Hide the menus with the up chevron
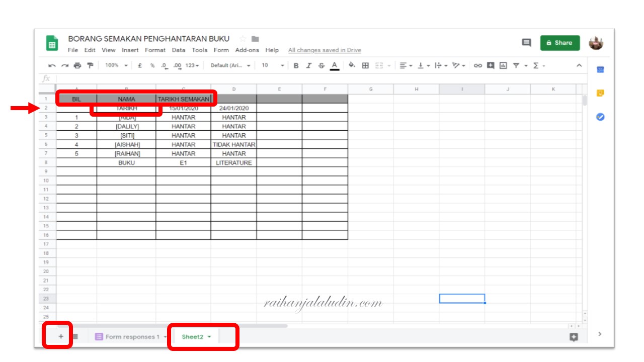 pos(579,65)
